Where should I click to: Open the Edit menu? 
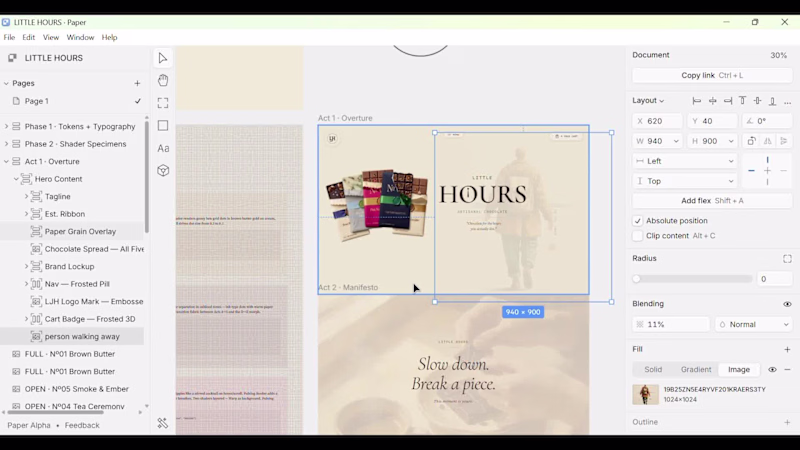point(29,37)
